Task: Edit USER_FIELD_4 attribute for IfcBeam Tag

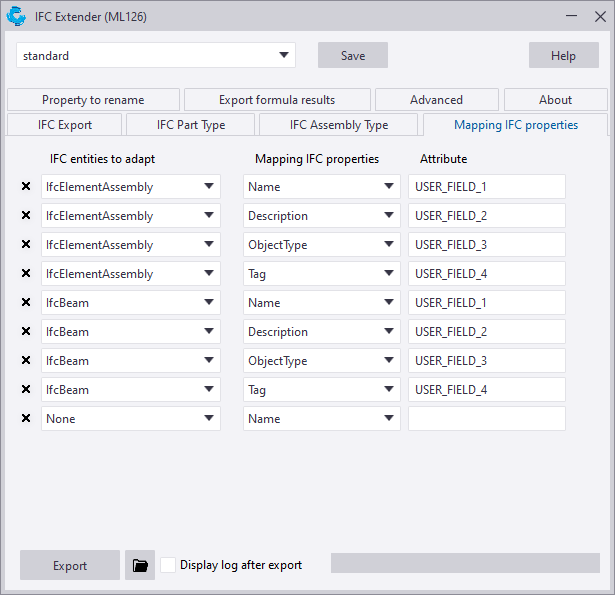Action: 487,389
